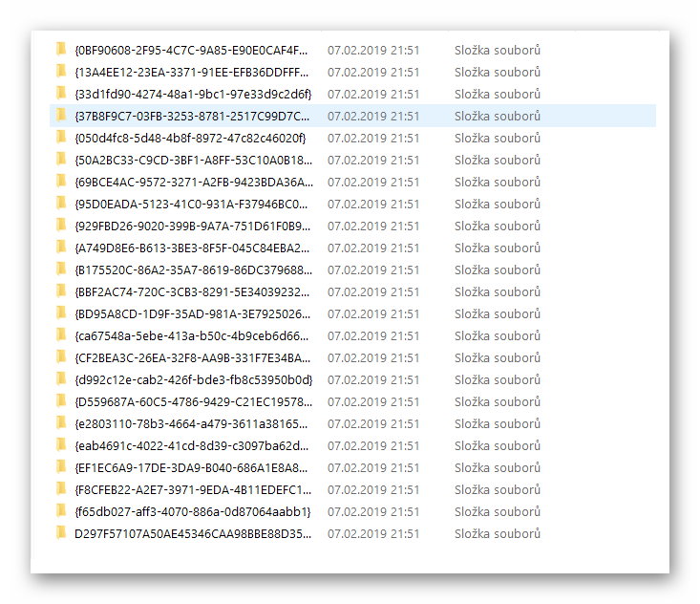
Task: Click folder icon of {CF2BEA3C-26EA-32F8 row
Action: point(61,356)
